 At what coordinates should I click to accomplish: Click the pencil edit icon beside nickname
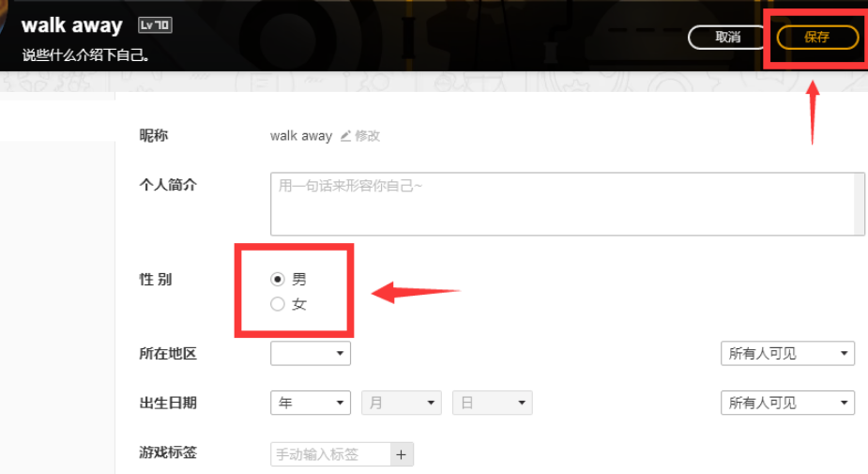(x=345, y=136)
